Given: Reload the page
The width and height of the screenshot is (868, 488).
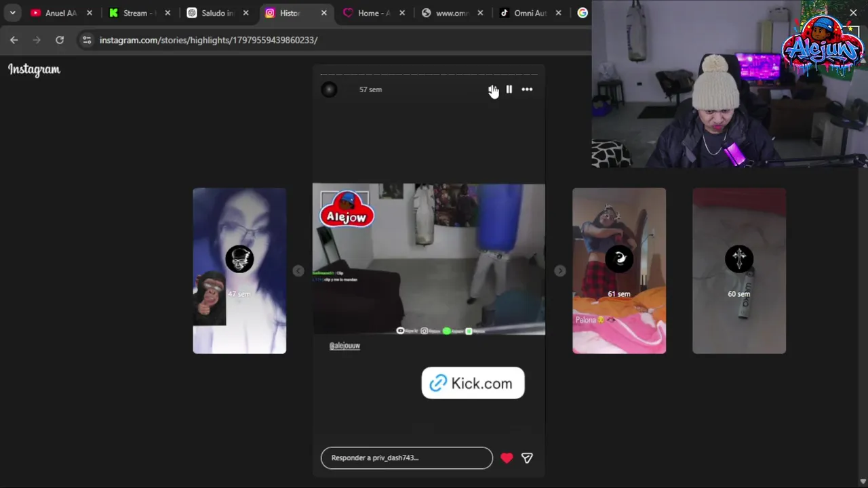Looking at the screenshot, I should (x=60, y=40).
